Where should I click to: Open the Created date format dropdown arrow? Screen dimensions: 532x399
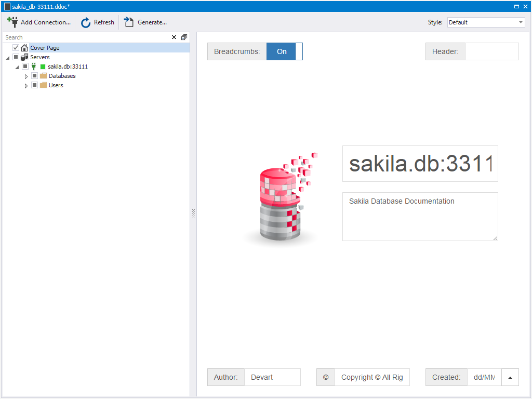pos(510,377)
